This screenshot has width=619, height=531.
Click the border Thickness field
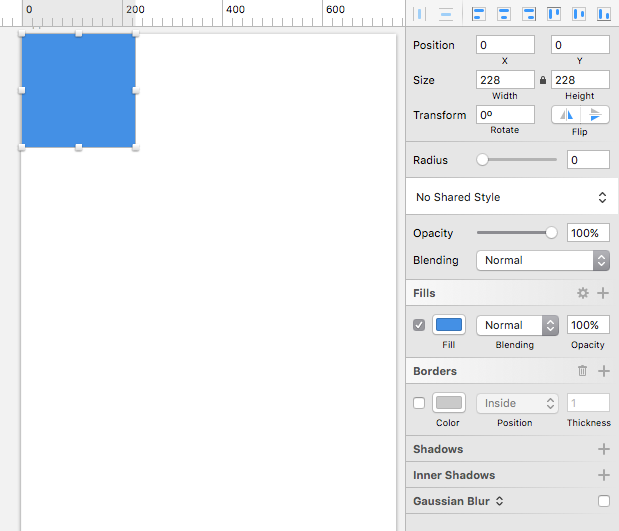click(588, 403)
